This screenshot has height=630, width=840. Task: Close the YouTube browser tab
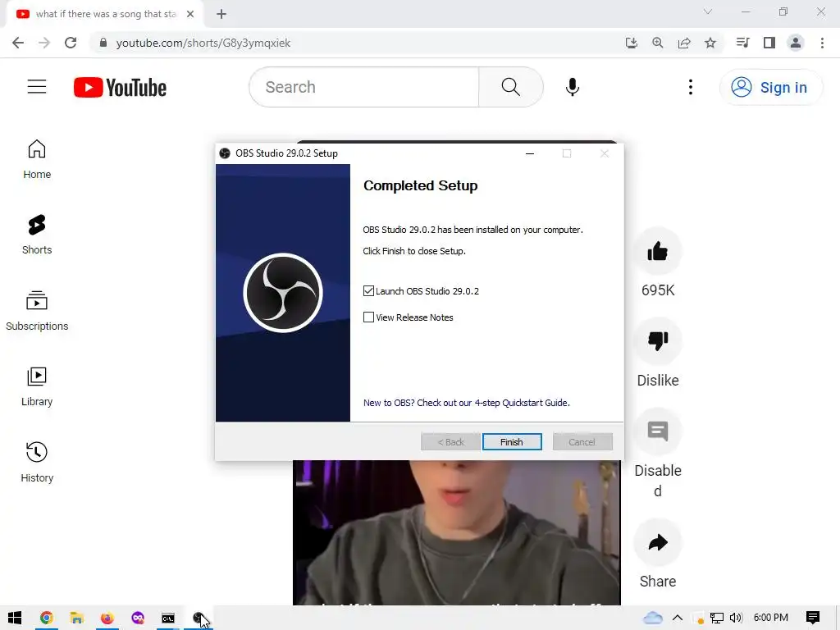click(190, 14)
